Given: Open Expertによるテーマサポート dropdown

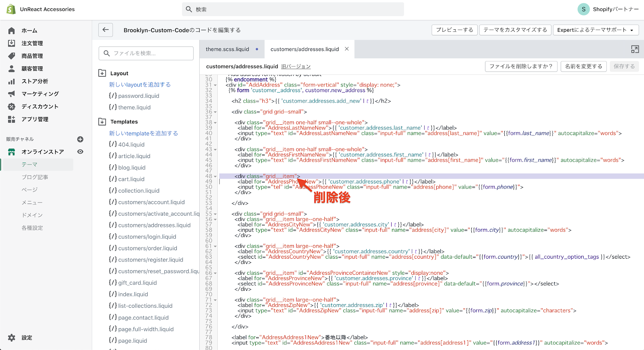Looking at the screenshot, I should point(595,30).
